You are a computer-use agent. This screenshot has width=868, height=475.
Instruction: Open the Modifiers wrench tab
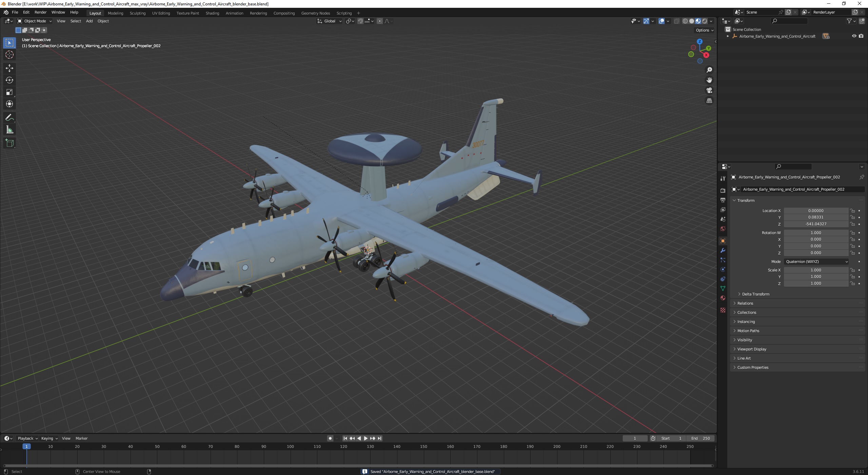[723, 250]
